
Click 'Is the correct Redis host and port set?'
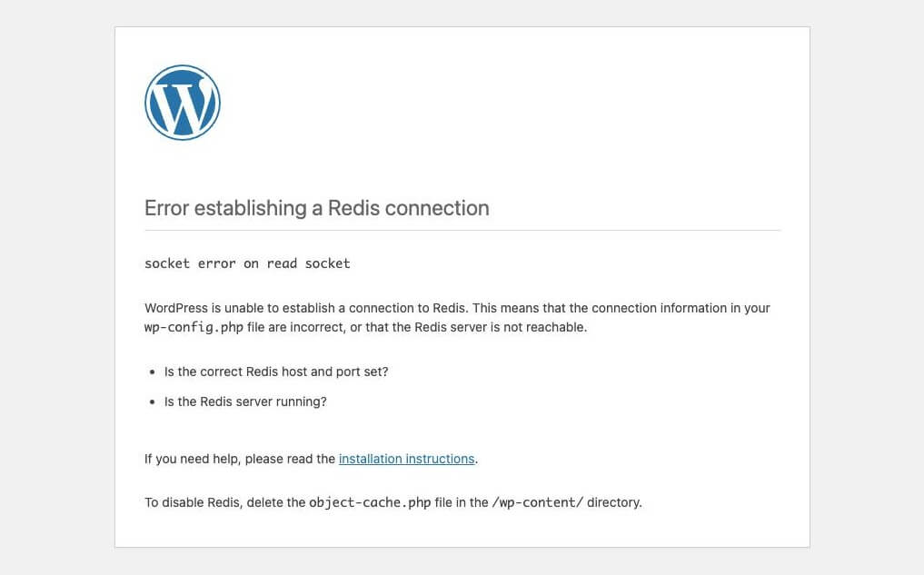(276, 372)
